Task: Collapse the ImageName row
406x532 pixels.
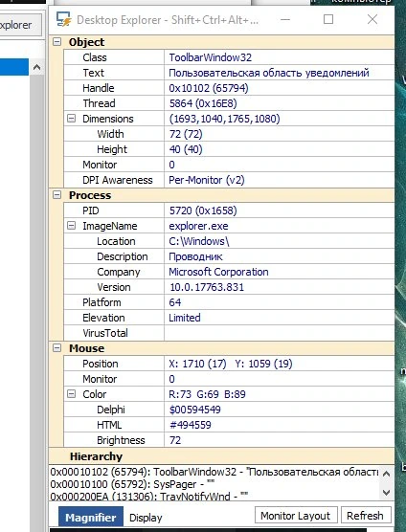Action: coord(71,226)
